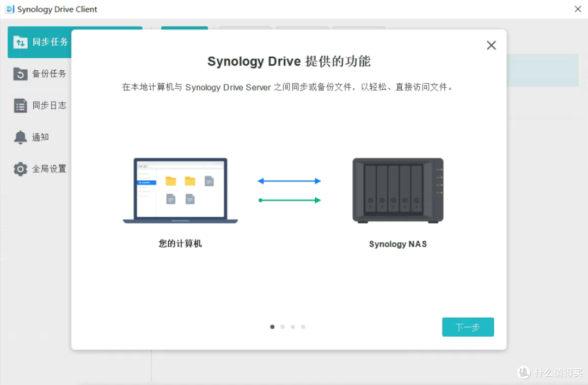The height and width of the screenshot is (385, 588).
Task: Click the Synology NAS device illustration
Action: (398, 191)
